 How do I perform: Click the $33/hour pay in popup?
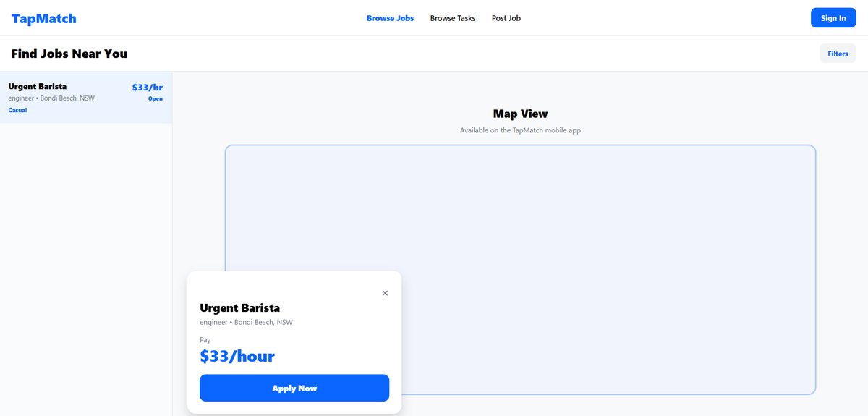click(237, 356)
